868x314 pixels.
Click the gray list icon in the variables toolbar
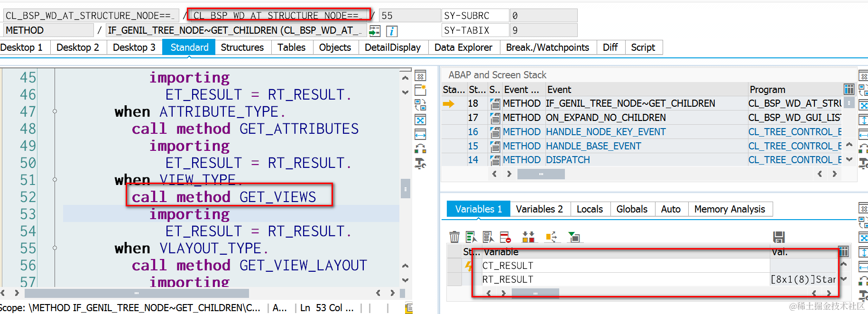pyautogui.click(x=488, y=237)
